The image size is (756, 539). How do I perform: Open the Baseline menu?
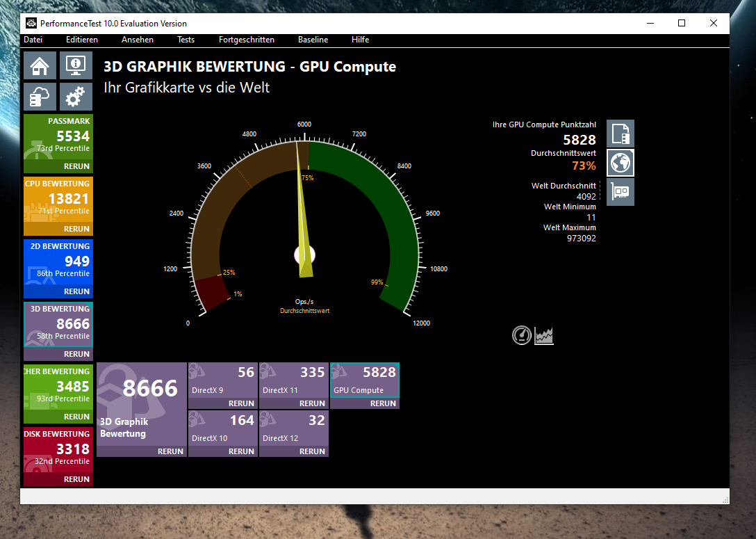(313, 40)
